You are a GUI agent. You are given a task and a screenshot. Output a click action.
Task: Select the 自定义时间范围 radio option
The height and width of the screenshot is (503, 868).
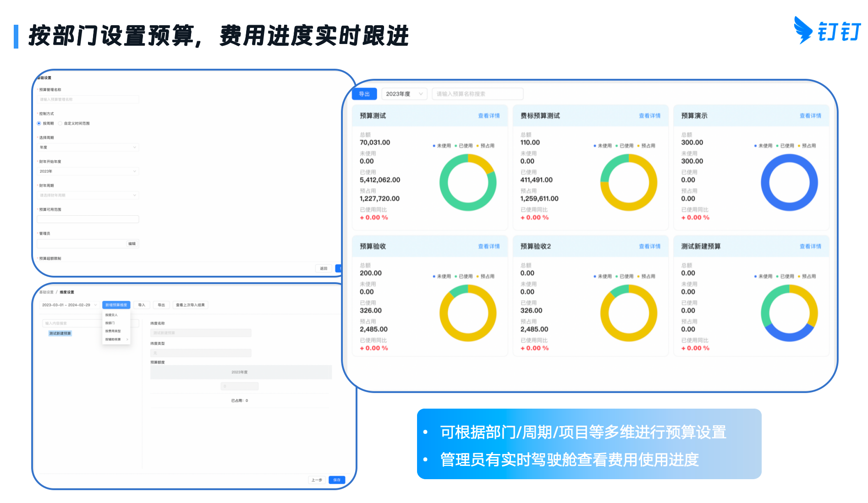[x=60, y=123]
